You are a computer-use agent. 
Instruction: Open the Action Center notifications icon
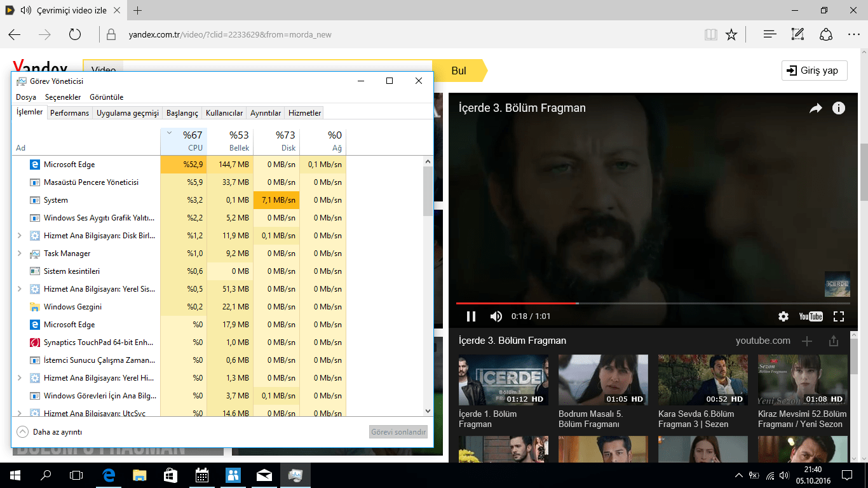[x=847, y=475]
